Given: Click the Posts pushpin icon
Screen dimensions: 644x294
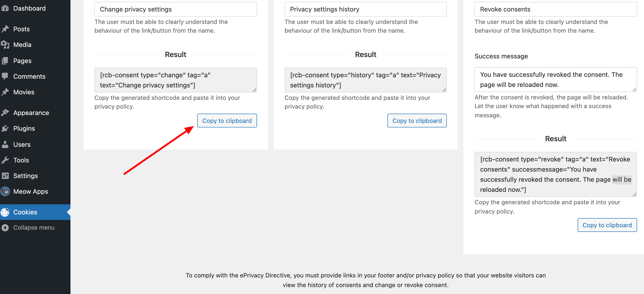Looking at the screenshot, I should point(5,29).
